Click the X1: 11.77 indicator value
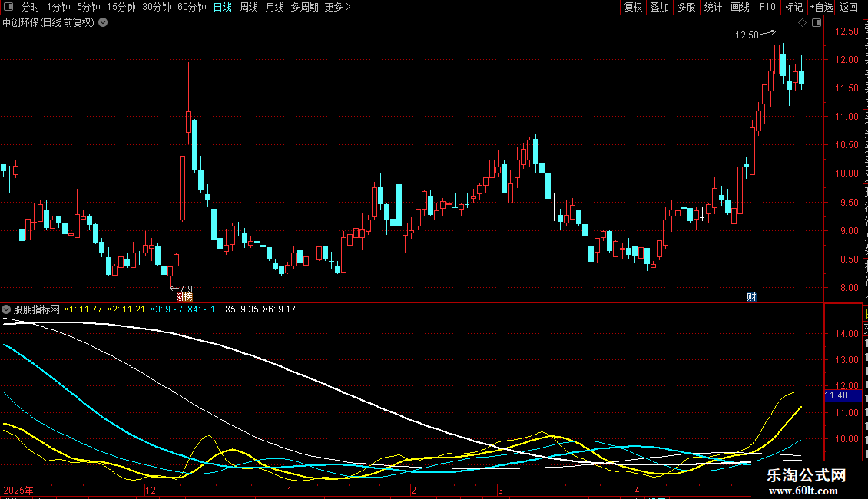The image size is (868, 499). (83, 309)
